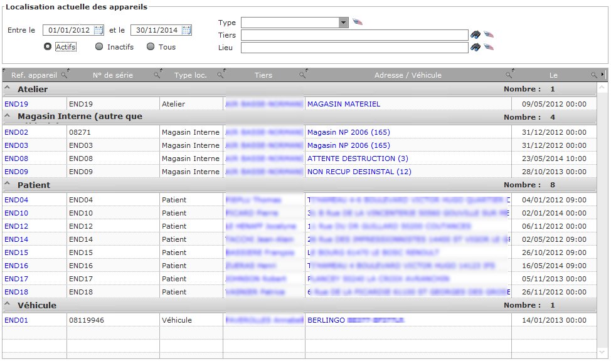
Task: Open device link END09
Action: tap(16, 172)
